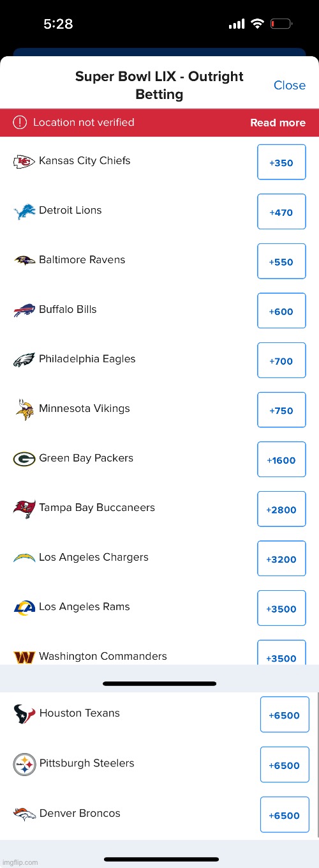This screenshot has width=319, height=868.
Task: Pick Ravens at +550
Action: coord(281,262)
